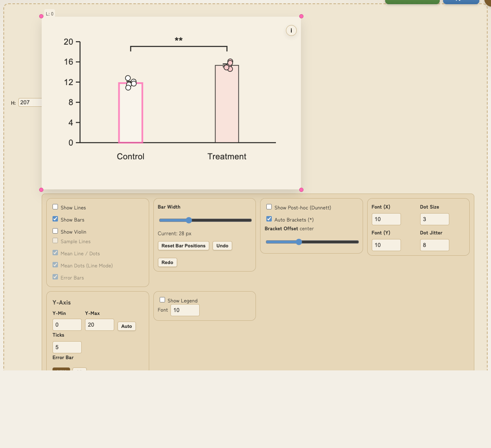Enable the Show Lines checkbox
This screenshot has width=491, height=448.
pyautogui.click(x=55, y=207)
